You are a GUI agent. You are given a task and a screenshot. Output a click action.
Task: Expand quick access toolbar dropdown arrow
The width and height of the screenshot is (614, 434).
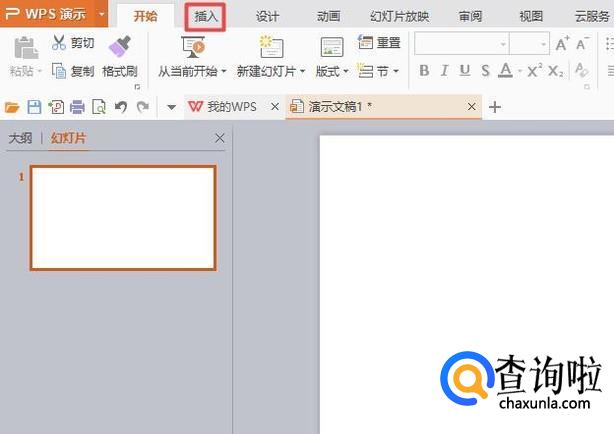coord(171,107)
